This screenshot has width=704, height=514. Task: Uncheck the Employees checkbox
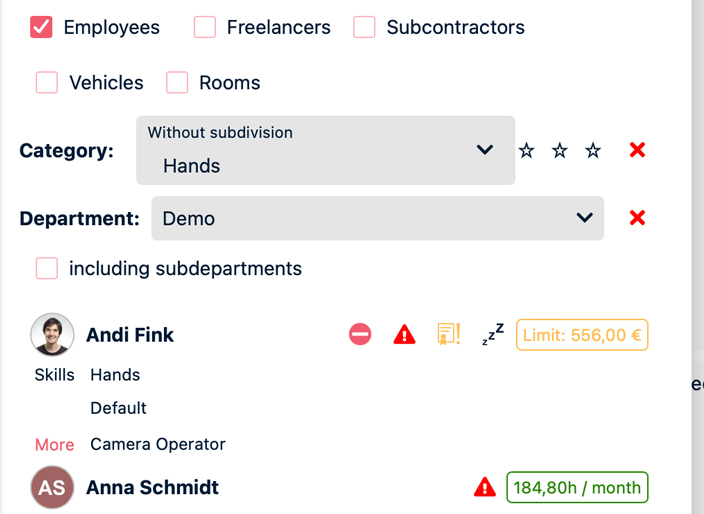41,27
